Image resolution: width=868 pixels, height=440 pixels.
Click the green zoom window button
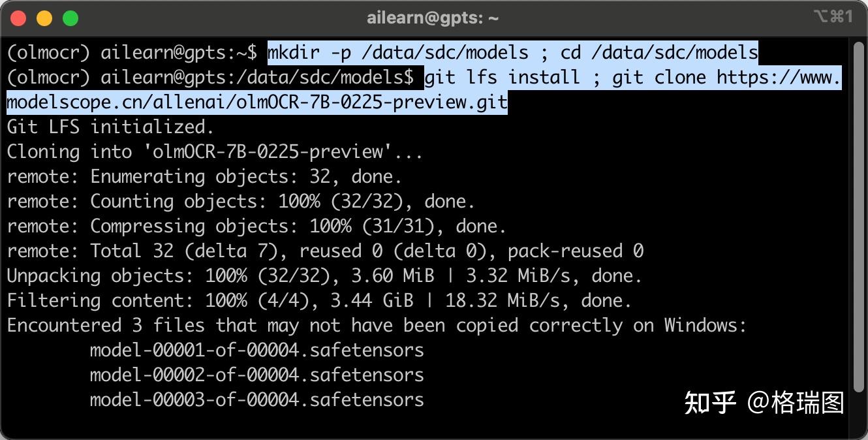(x=70, y=18)
